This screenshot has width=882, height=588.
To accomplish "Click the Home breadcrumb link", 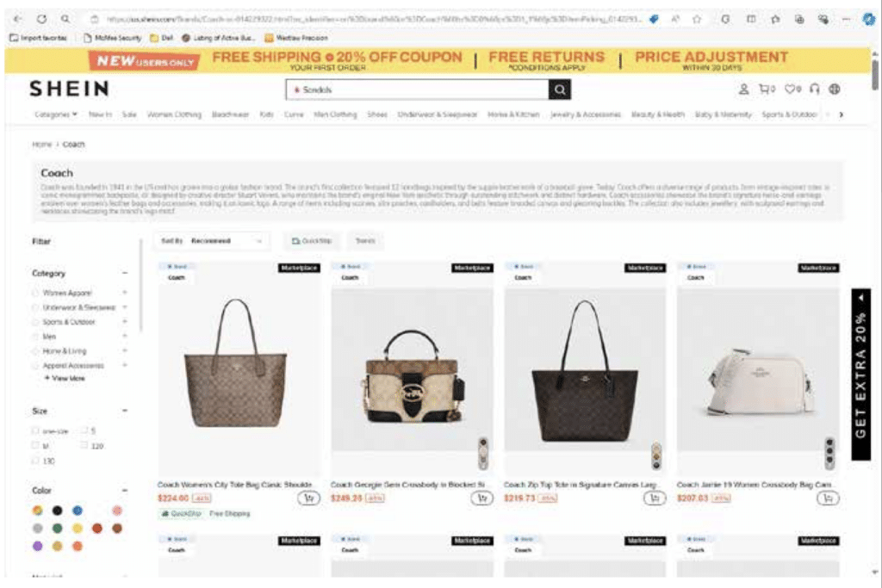I will tap(41, 145).
